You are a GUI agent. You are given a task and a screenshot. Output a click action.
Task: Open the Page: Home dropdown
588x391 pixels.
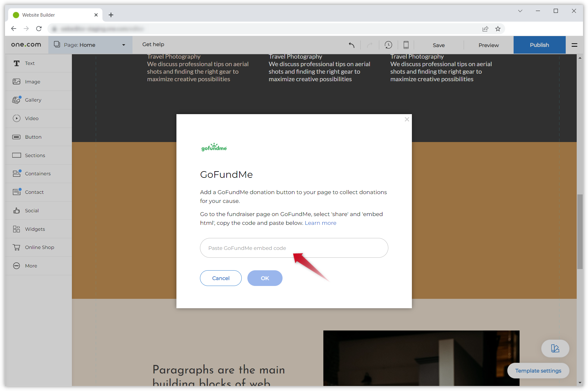[x=90, y=45]
